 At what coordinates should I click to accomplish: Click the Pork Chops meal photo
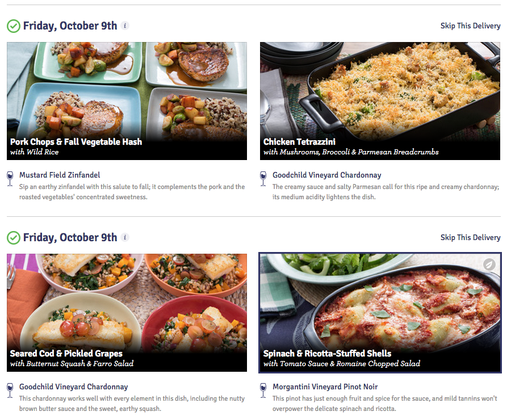[x=126, y=91]
